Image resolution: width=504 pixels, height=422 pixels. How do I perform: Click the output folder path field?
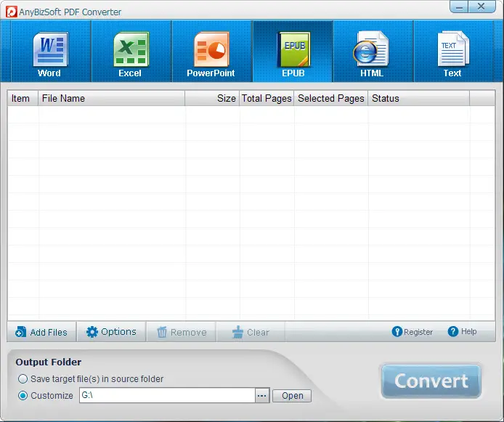click(x=167, y=395)
